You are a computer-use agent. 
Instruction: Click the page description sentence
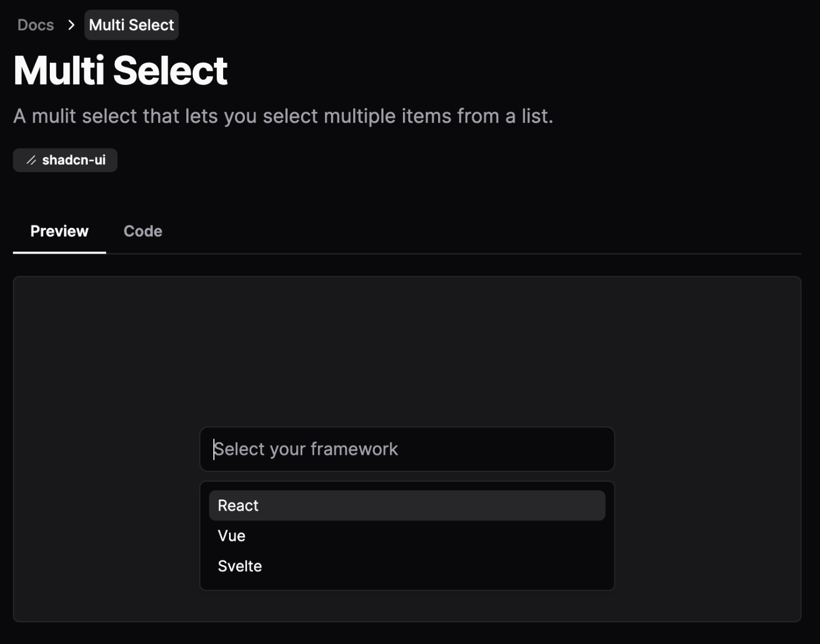[283, 116]
